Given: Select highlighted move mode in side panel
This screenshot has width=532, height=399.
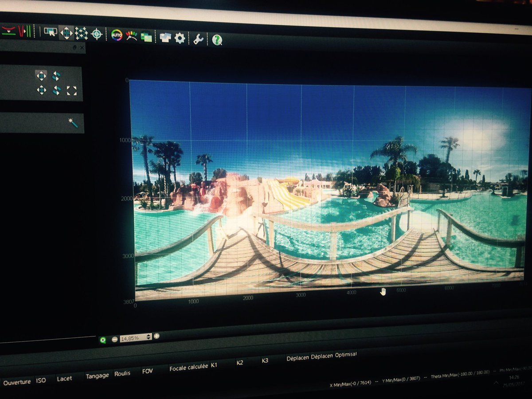Looking at the screenshot, I should pyautogui.click(x=41, y=75).
